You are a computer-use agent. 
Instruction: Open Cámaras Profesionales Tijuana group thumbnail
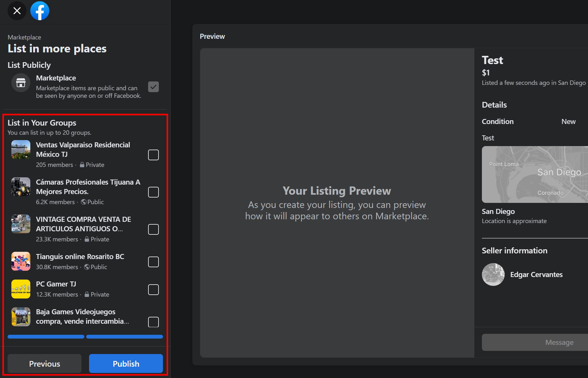(x=21, y=187)
